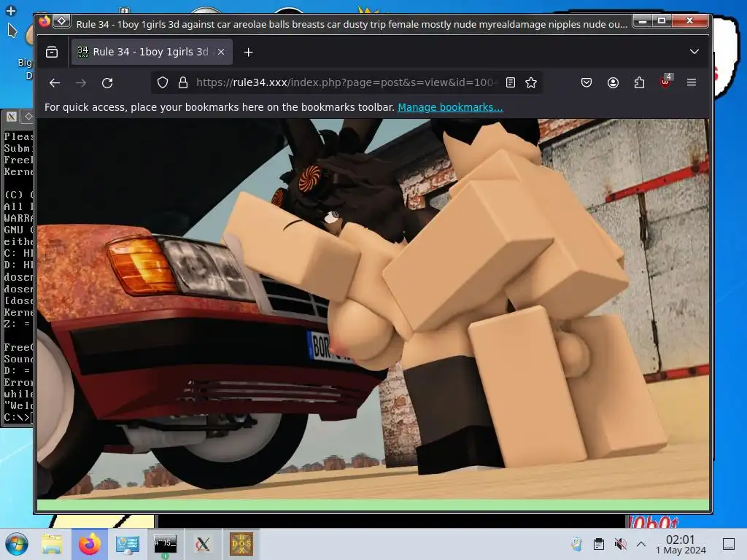This screenshot has height=560, width=747.
Task: Reload the current page
Action: [x=107, y=83]
